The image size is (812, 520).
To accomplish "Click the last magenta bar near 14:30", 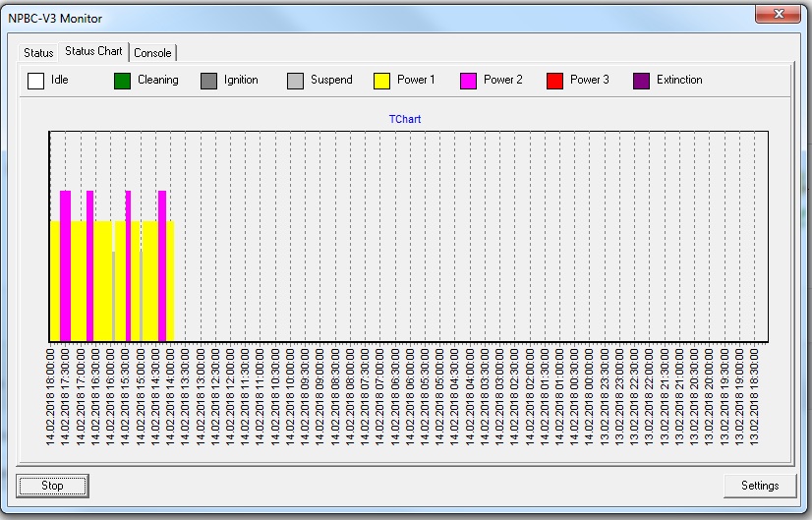I will [x=162, y=265].
